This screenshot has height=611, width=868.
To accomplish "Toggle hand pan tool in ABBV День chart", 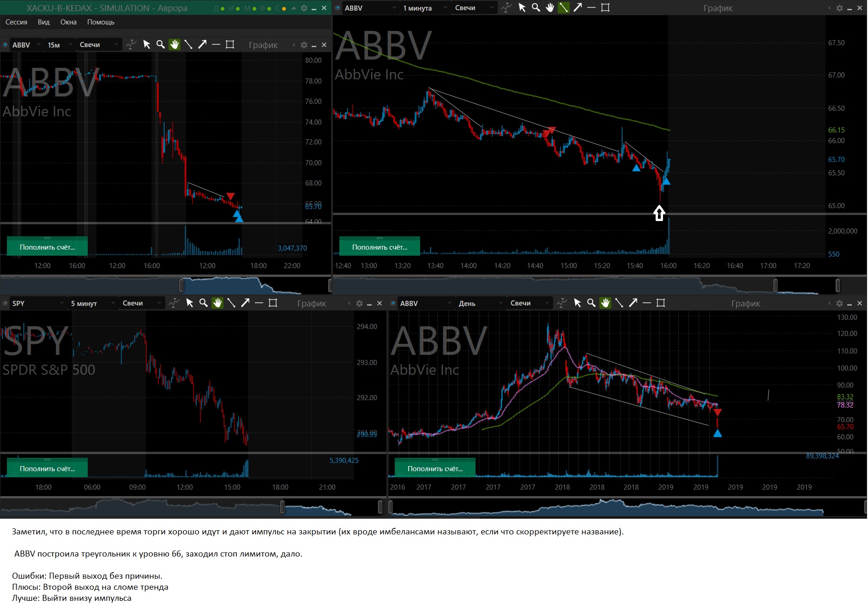I will [x=605, y=303].
